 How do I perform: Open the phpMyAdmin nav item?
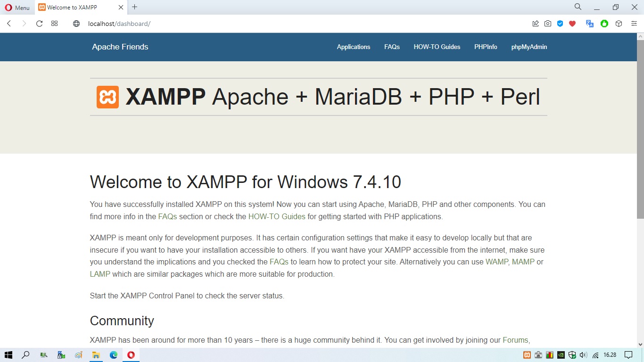529,47
